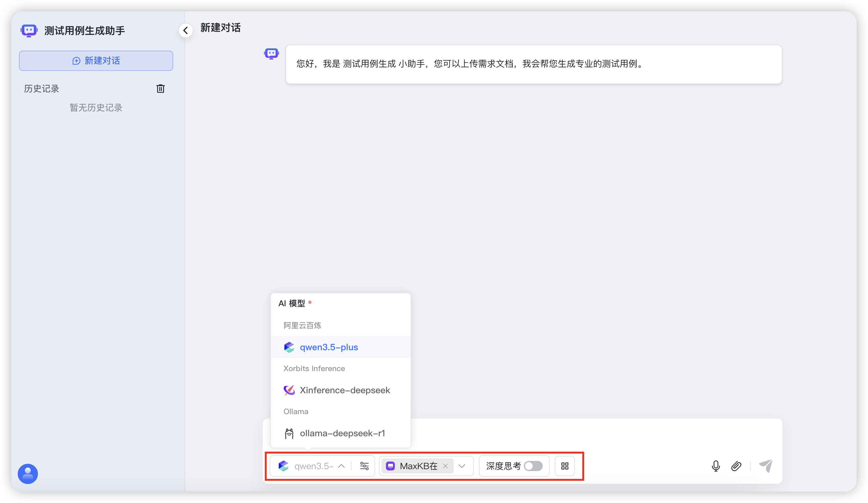Start a new chat via 新建对话 button
This screenshot has height=503, width=868.
click(x=96, y=61)
